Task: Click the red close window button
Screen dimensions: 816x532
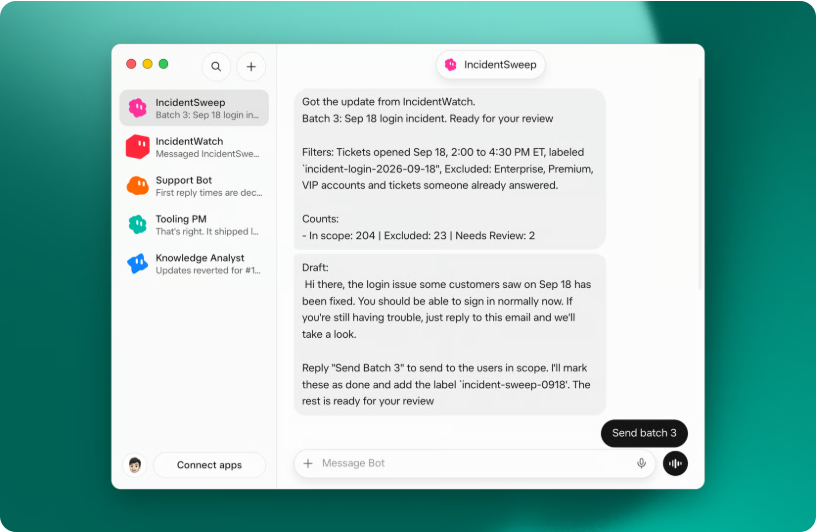Action: click(131, 64)
